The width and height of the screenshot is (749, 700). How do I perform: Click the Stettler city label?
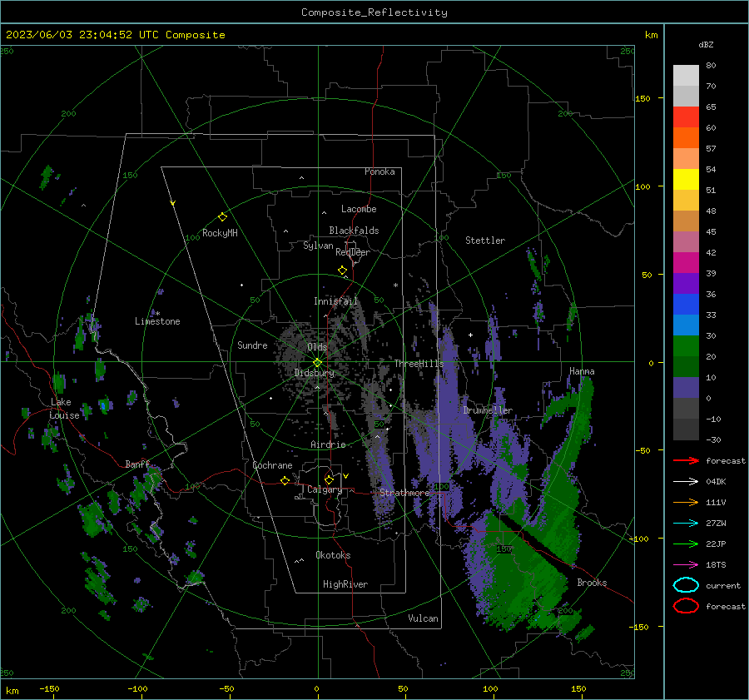pos(485,241)
